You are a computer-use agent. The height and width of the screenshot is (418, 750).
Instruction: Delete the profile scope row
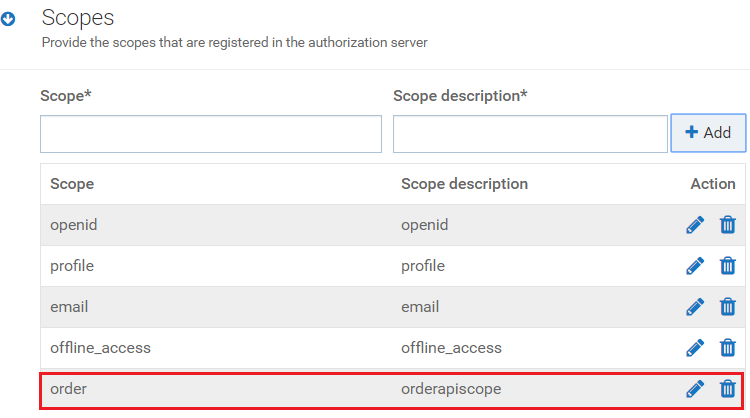pyautogui.click(x=728, y=266)
